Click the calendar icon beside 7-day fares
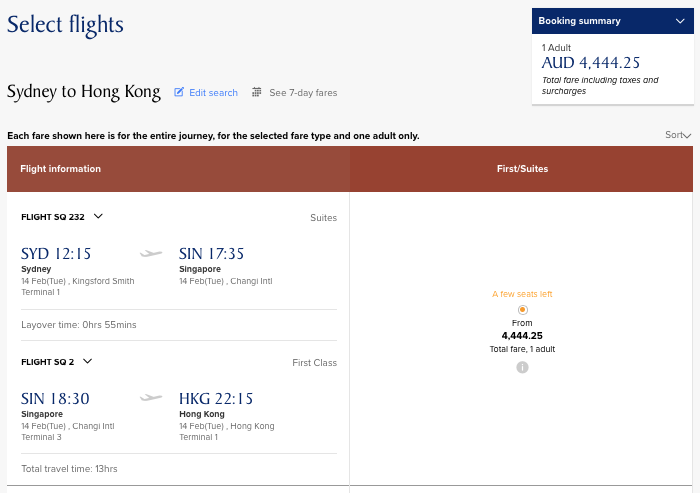The height and width of the screenshot is (493, 700). tap(257, 93)
